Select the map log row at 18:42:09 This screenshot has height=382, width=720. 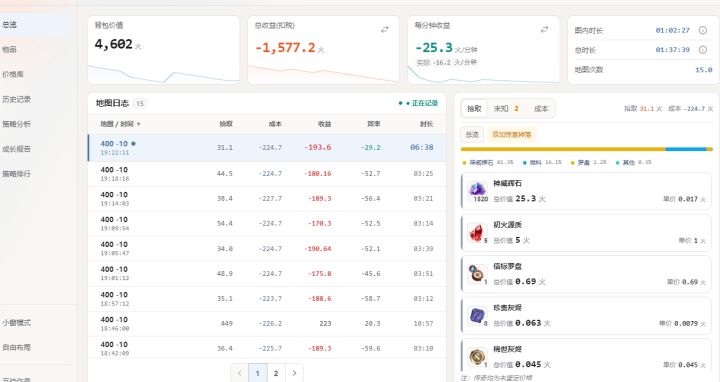tap(267, 348)
